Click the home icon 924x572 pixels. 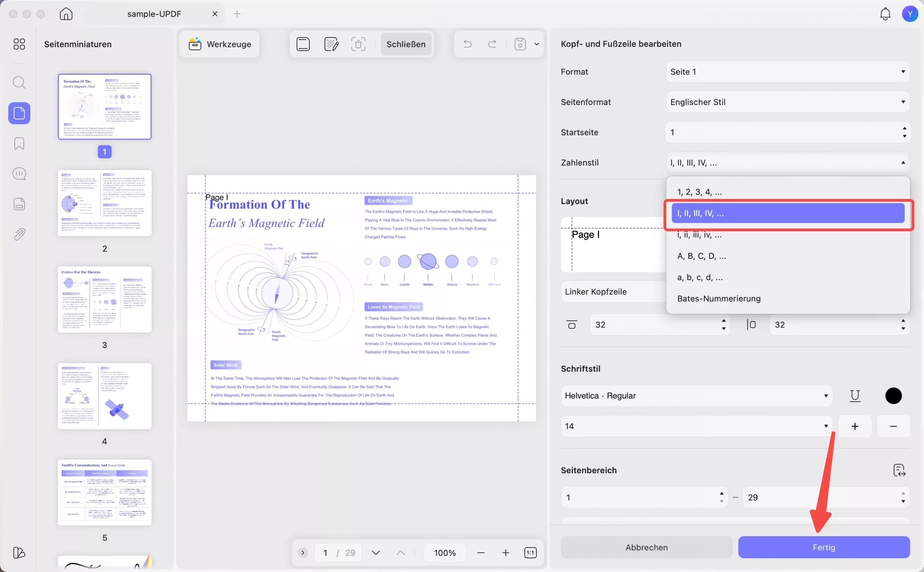(66, 14)
